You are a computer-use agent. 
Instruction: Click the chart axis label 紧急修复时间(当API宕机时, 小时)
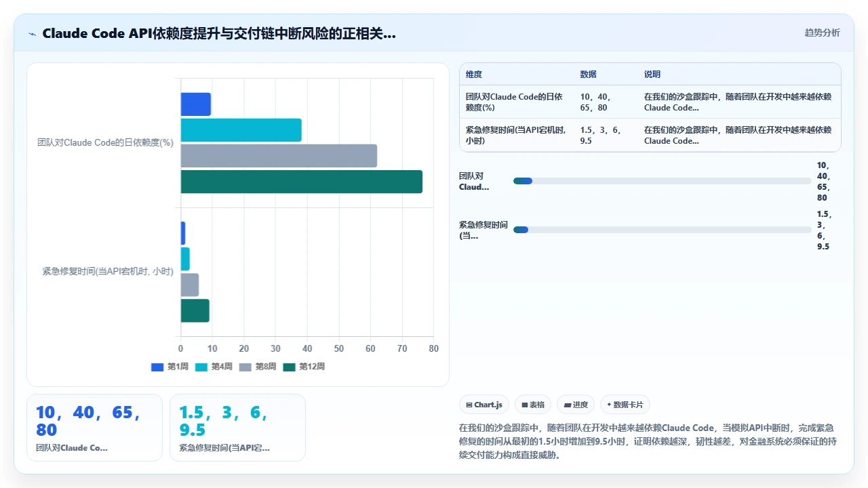coord(108,271)
